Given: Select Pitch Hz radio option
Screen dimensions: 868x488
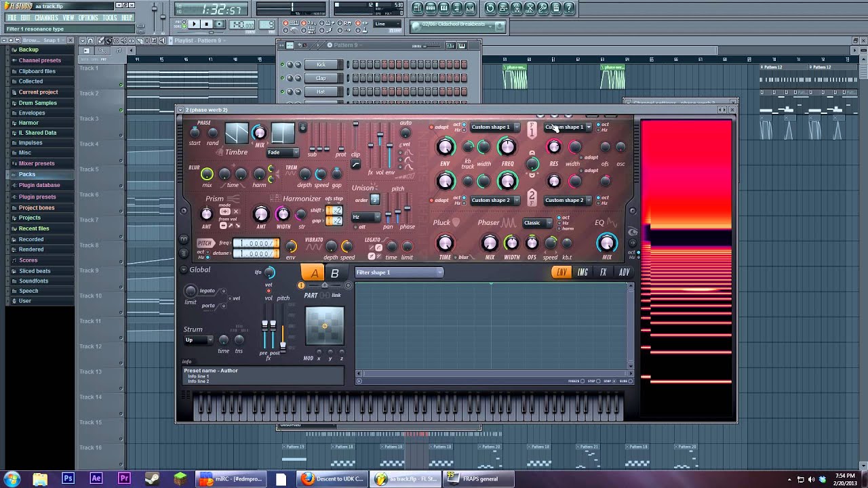Looking at the screenshot, I should pyautogui.click(x=209, y=258).
